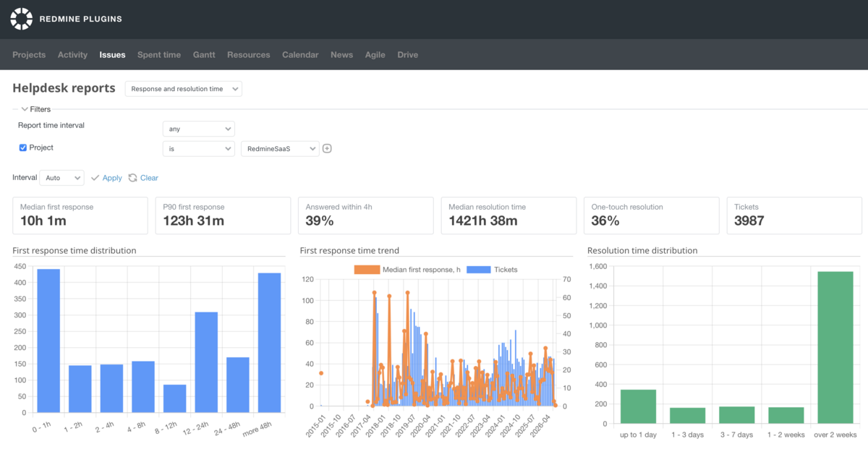Toggle the orange Median first response legend swatch
868x452 pixels.
pos(367,270)
